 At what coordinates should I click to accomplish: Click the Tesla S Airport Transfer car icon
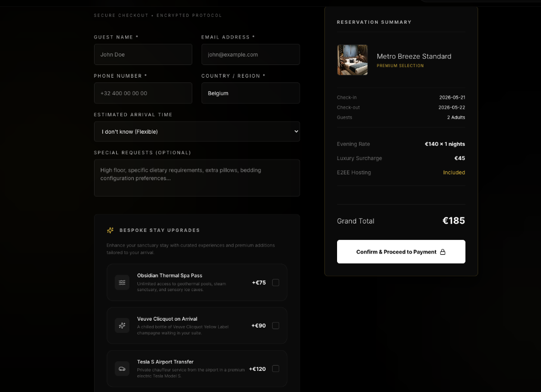(x=122, y=369)
